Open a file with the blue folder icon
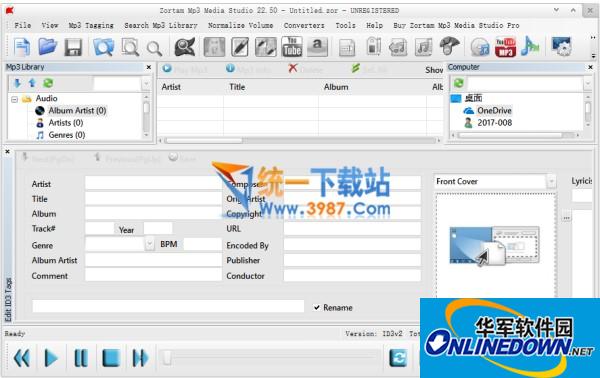Screen dimensions: 600x378 click(x=47, y=47)
